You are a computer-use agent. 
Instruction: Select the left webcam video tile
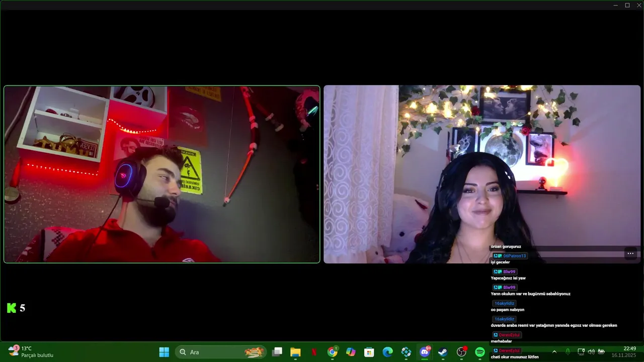coord(162,174)
